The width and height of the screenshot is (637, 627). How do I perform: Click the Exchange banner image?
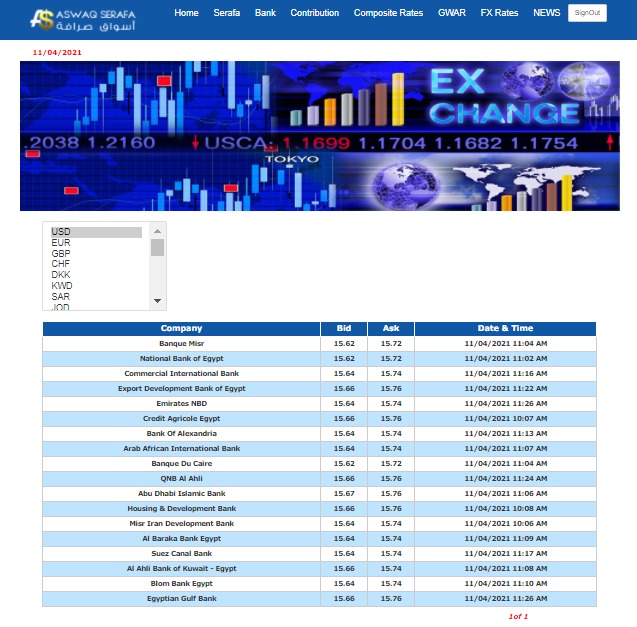(x=320, y=136)
